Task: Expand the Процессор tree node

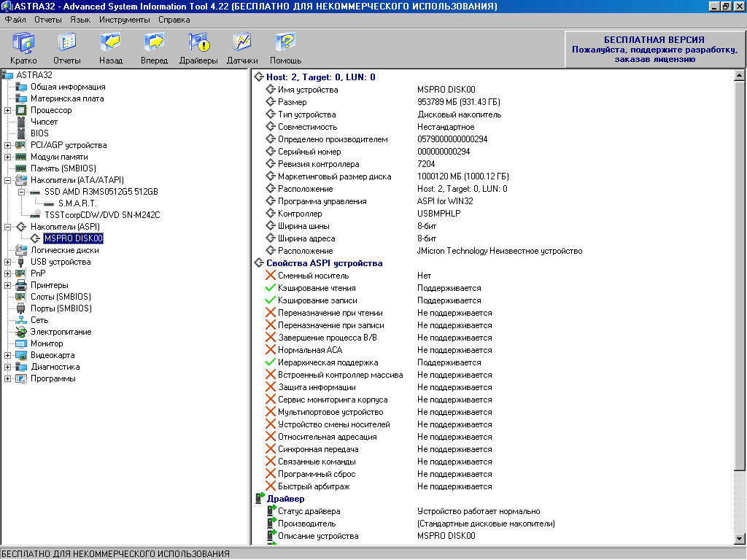Action: coord(7,110)
